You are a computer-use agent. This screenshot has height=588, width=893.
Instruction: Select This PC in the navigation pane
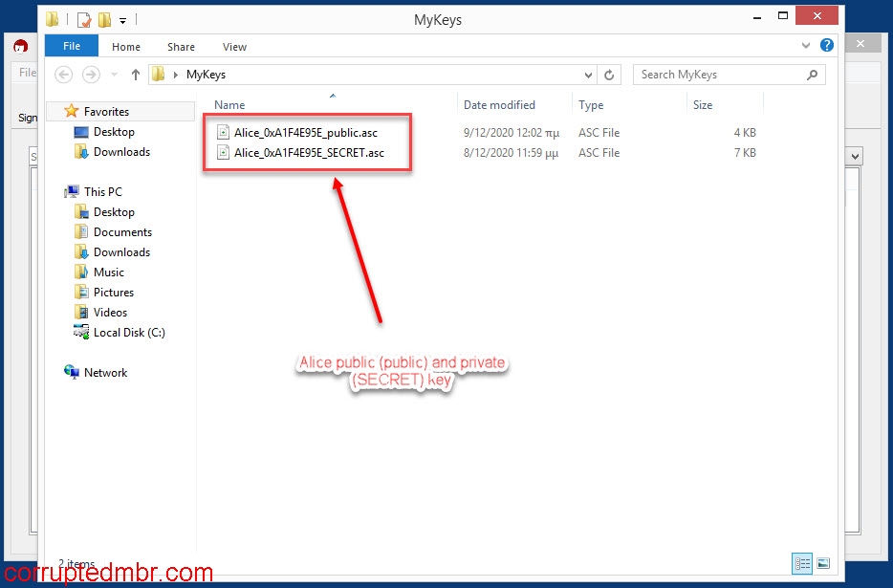pos(101,191)
